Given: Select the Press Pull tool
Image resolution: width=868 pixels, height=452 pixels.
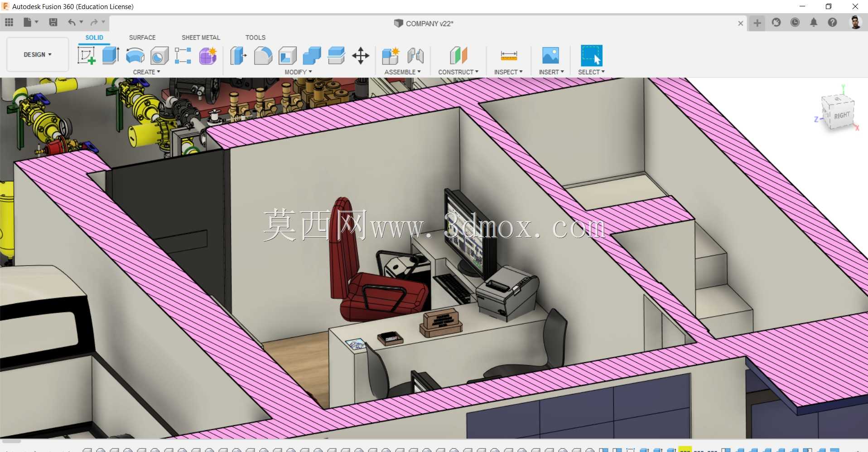Looking at the screenshot, I should (x=238, y=56).
